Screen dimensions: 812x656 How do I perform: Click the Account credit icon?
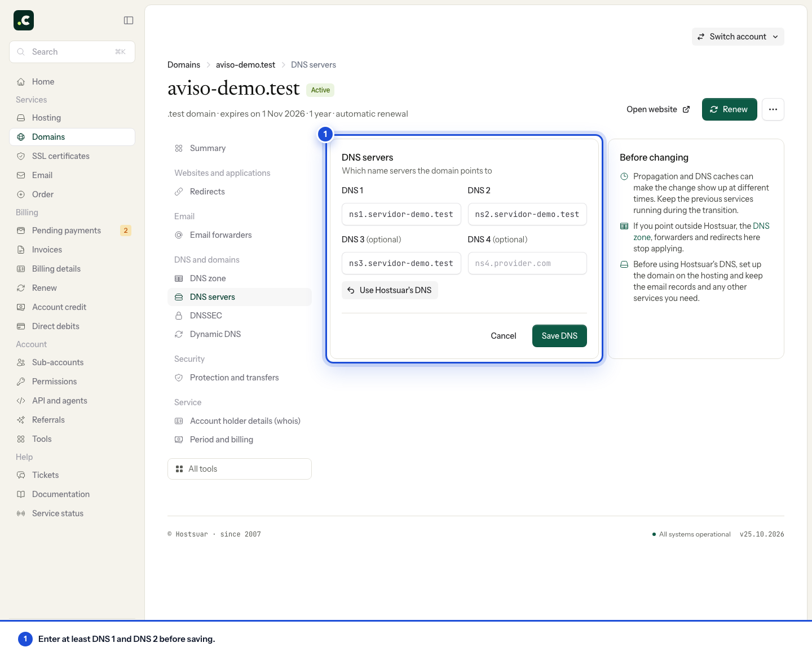21,307
